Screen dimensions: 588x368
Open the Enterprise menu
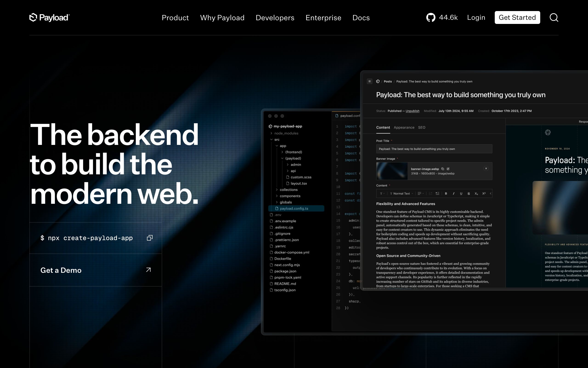click(x=323, y=17)
